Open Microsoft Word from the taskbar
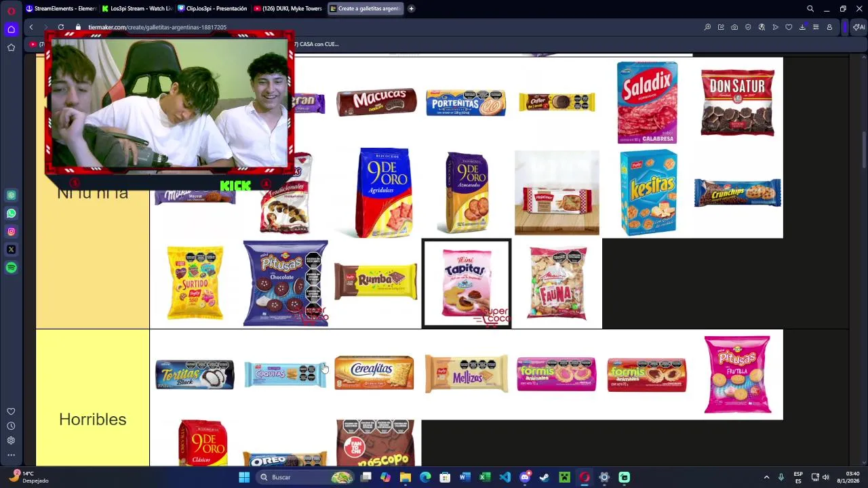This screenshot has width=868, height=488. pyautogui.click(x=465, y=477)
